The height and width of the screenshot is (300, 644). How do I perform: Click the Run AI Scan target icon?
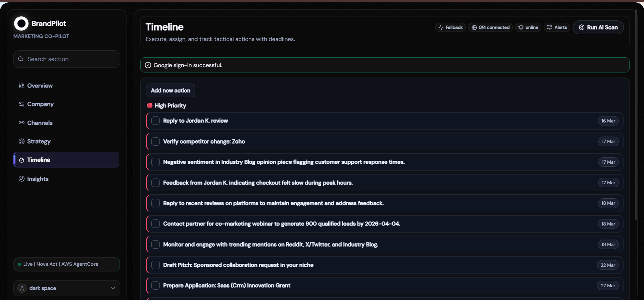(582, 28)
